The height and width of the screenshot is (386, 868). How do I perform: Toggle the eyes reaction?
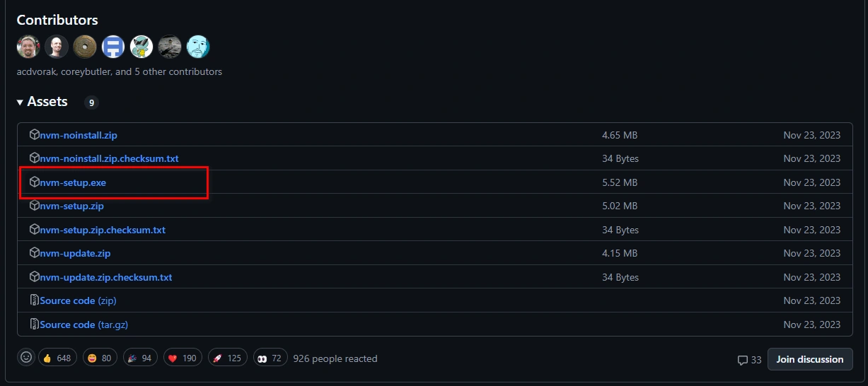pyautogui.click(x=270, y=358)
